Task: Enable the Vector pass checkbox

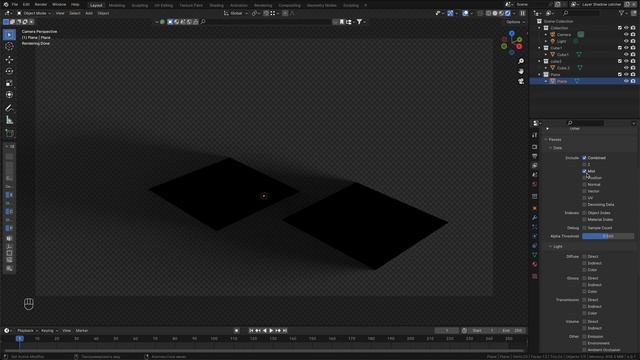Action: point(584,191)
